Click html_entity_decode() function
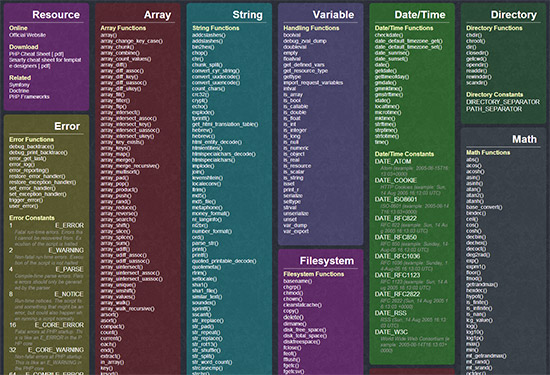550x375 pixels. click(217, 142)
